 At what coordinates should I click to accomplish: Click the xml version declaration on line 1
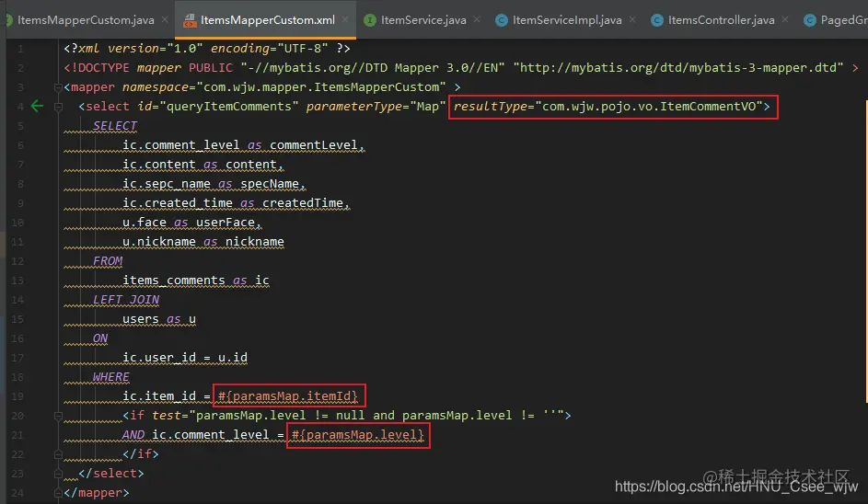click(206, 49)
